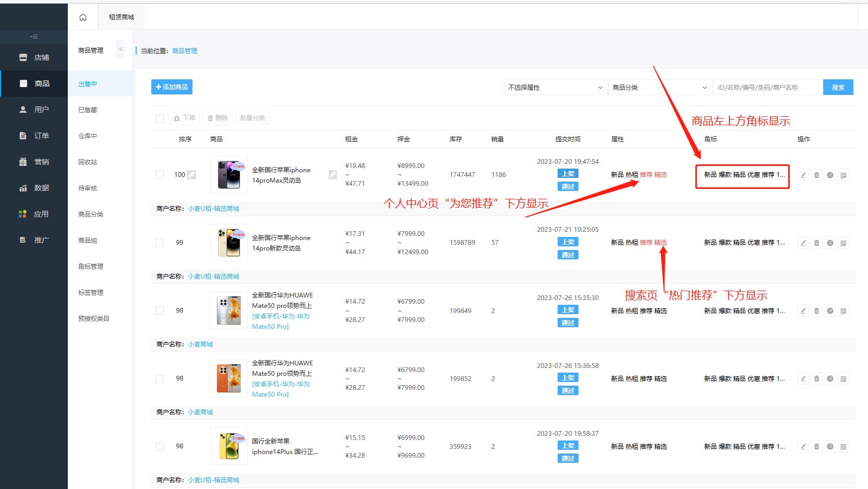Screen dimensions: 868x489
Task: Open the 营销 gift icon section in the sidebar
Action: coord(23,162)
